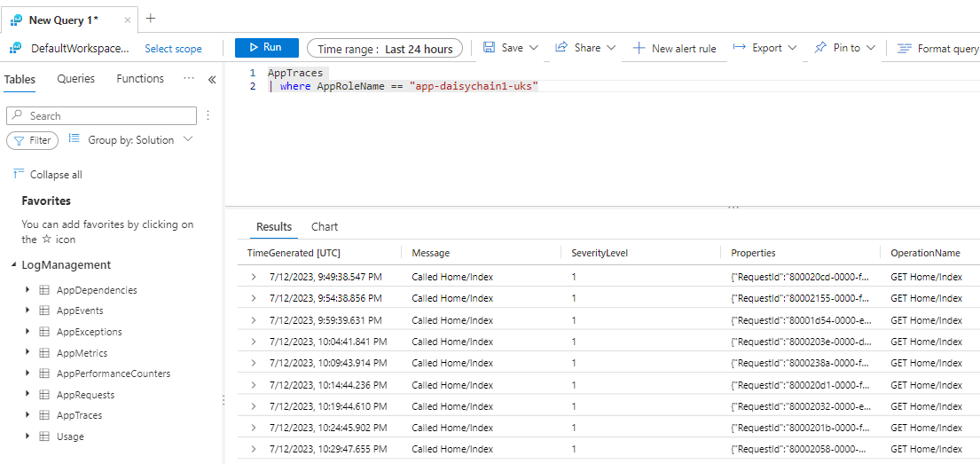Open the Save dropdown menu
The image size is (980, 464).
(x=512, y=48)
